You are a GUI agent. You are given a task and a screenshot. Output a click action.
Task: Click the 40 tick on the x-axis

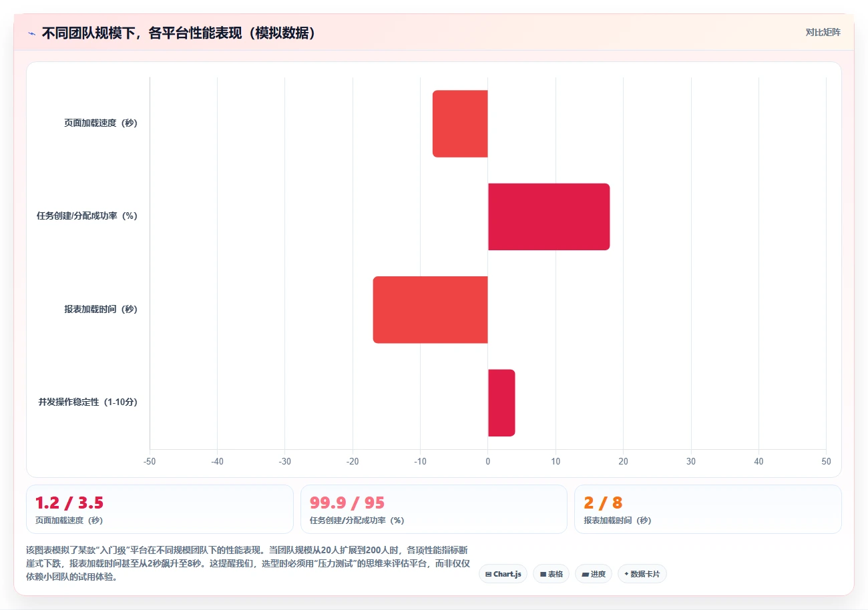click(758, 461)
